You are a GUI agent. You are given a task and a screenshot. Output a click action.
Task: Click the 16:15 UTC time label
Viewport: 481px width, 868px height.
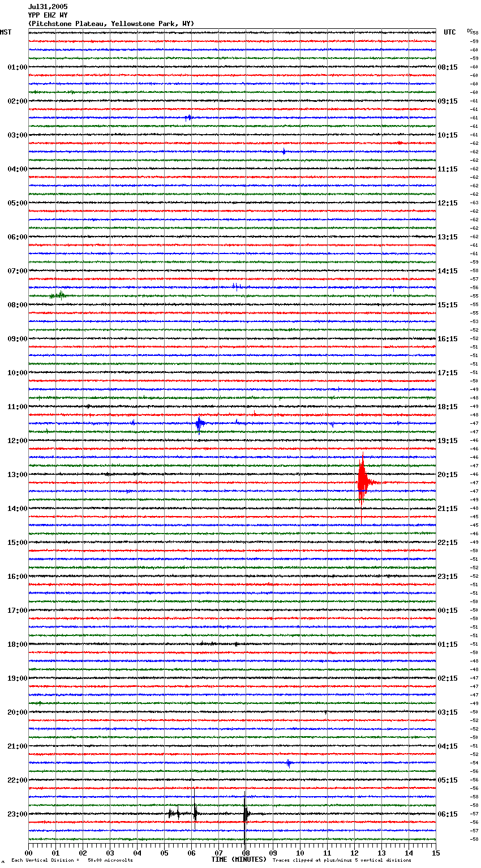click(448, 339)
